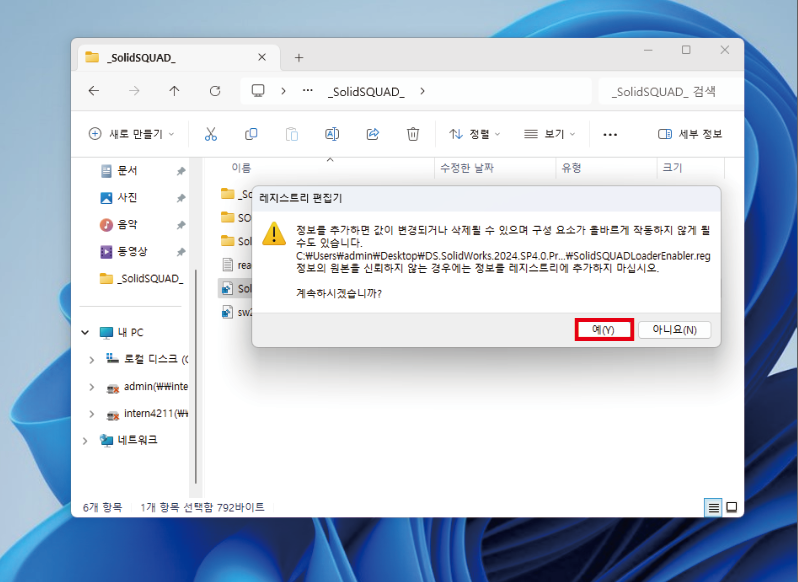Viewport: 798px width, 582px height.
Task: Switch to details list view icon
Action: [x=714, y=507]
